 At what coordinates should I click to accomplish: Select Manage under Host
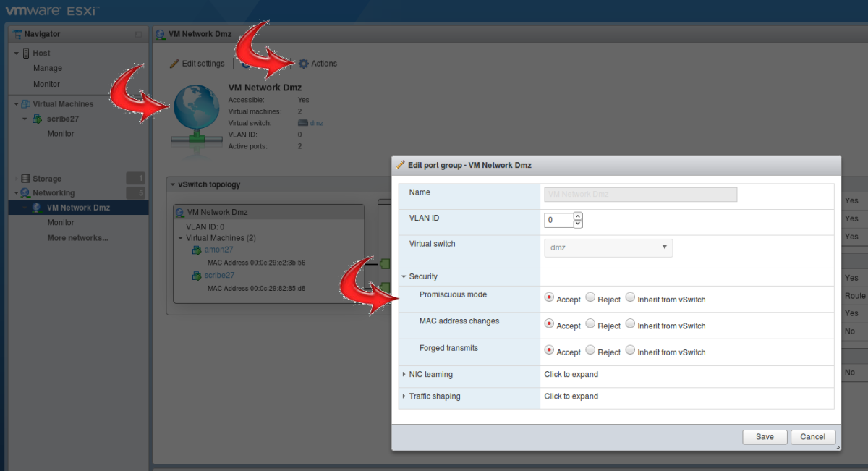click(x=48, y=68)
